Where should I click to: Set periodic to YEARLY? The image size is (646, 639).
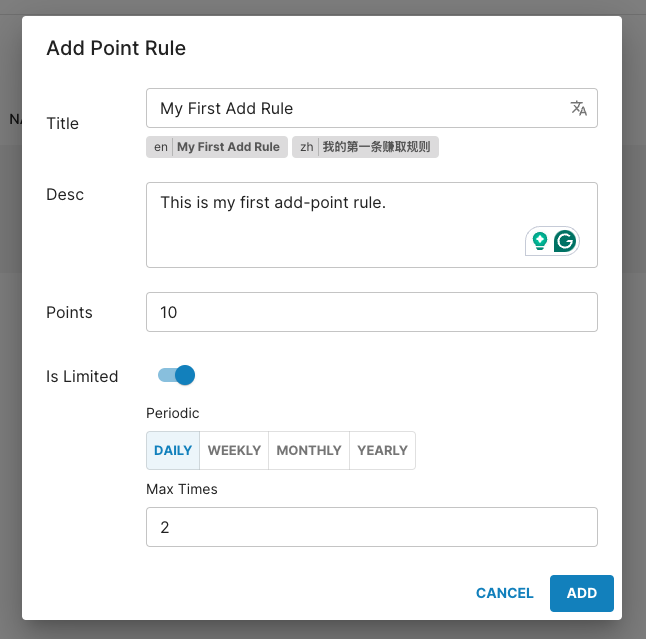(x=382, y=450)
